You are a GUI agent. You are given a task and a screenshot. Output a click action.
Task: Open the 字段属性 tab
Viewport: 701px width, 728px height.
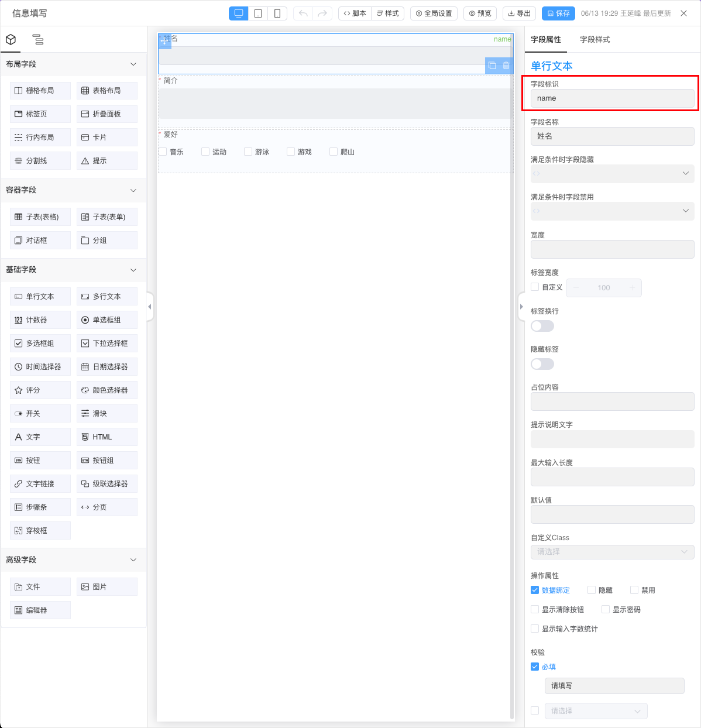[545, 40]
